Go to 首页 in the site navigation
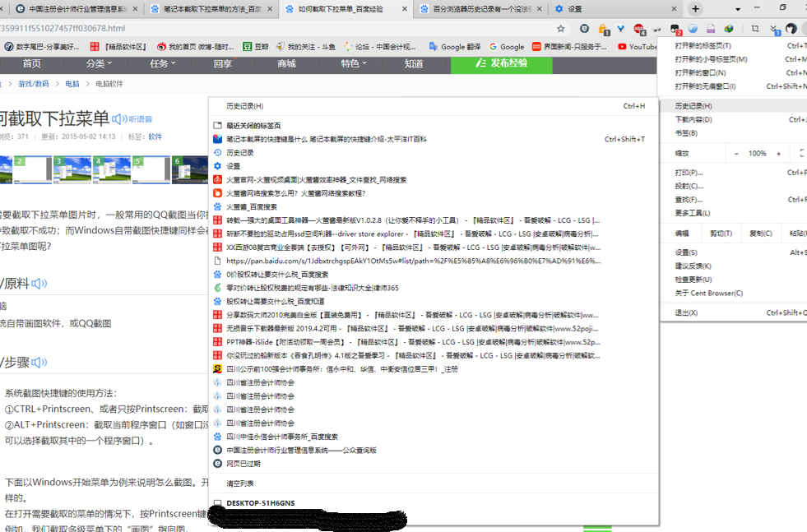Viewport: 807px width, 532px height. 32,64
